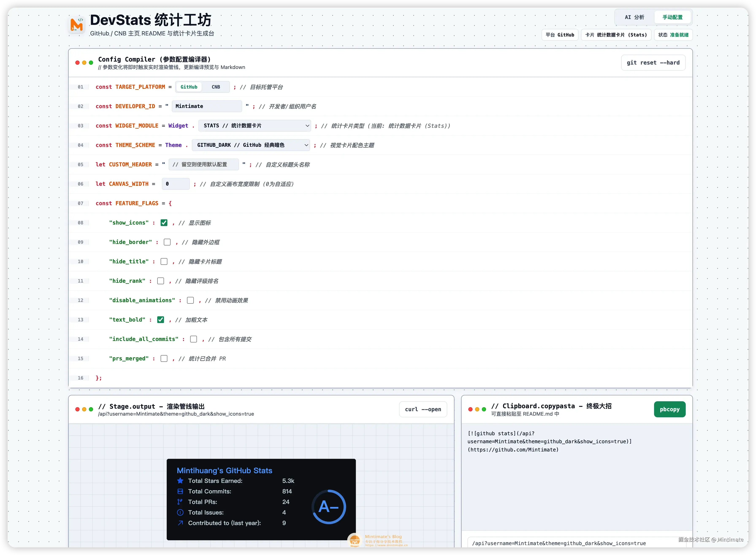756x555 pixels.
Task: Click the green dot in Config Compiler header
Action: point(91,62)
